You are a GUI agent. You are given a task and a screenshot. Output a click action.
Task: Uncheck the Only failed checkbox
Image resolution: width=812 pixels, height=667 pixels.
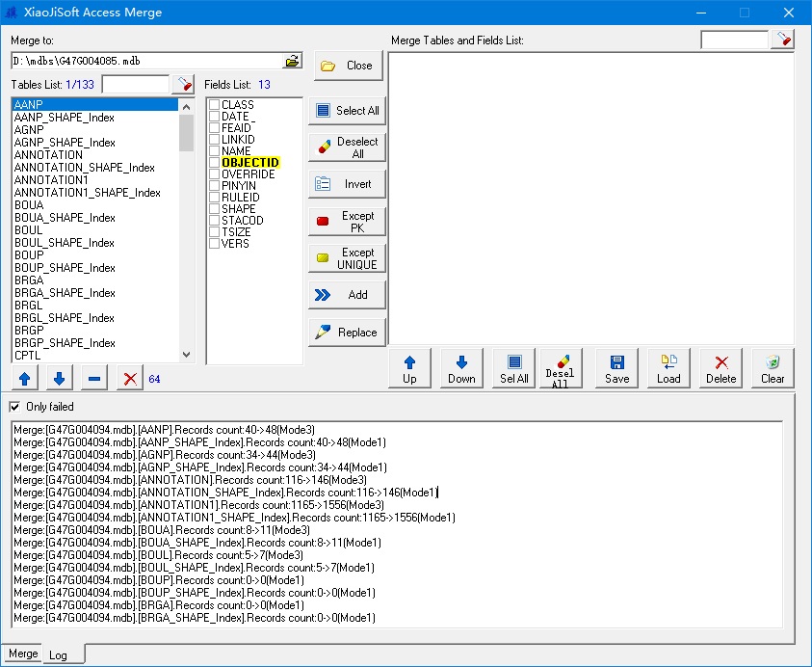coord(15,407)
